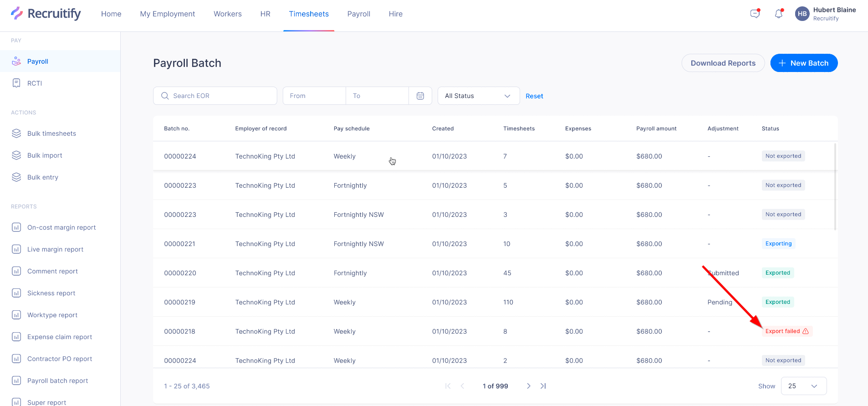Click the Export failed warning icon
The height and width of the screenshot is (406, 868).
pyautogui.click(x=806, y=331)
